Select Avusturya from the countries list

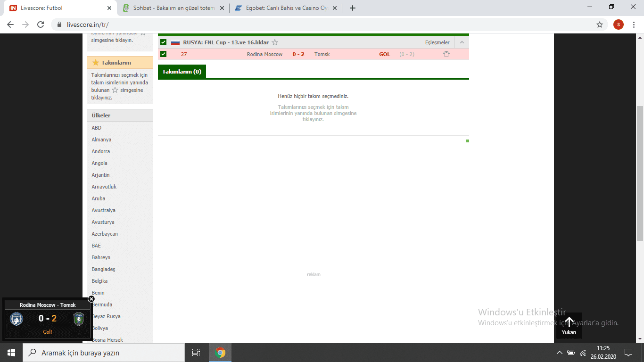103,222
